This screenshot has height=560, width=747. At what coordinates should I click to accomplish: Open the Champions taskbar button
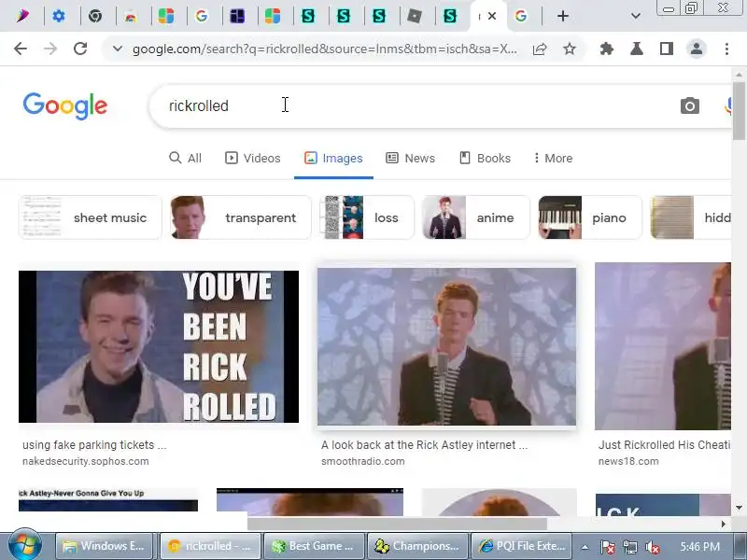pyautogui.click(x=417, y=546)
